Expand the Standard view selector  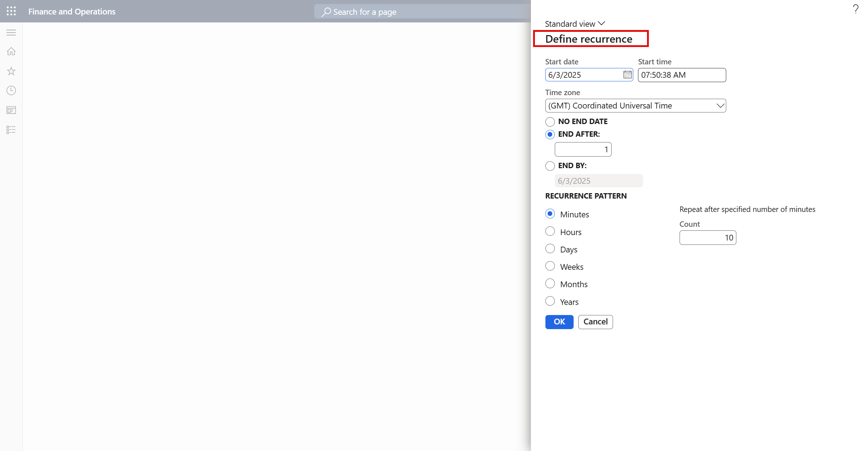(x=574, y=23)
